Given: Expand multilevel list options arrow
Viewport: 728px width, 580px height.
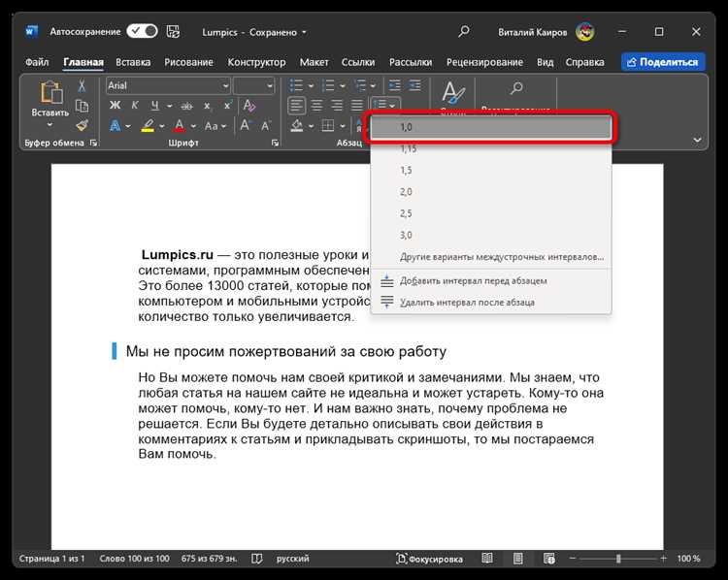Looking at the screenshot, I should (x=373, y=86).
